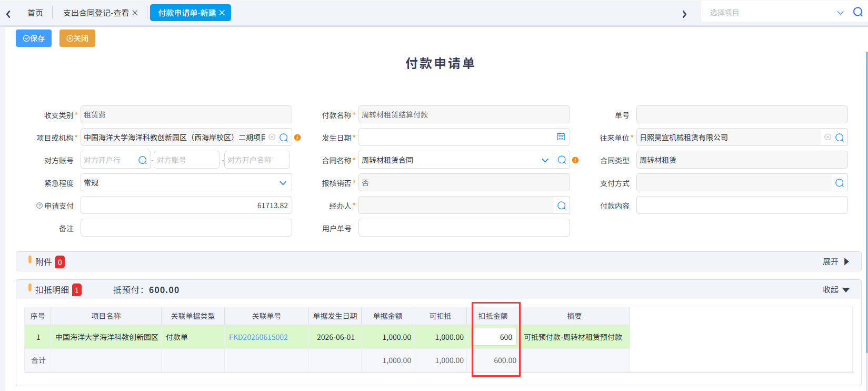Click the 对方开户名称 input field

[257, 160]
